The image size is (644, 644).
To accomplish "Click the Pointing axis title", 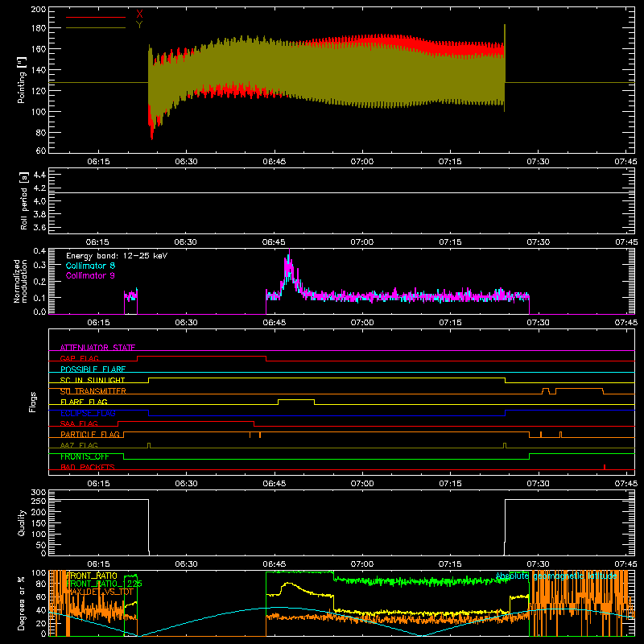I will point(22,80).
